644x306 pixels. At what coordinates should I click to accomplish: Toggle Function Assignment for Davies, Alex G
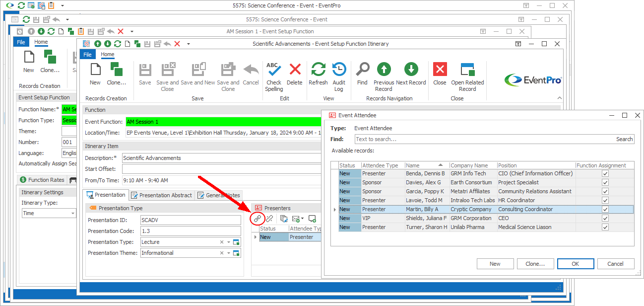(605, 182)
